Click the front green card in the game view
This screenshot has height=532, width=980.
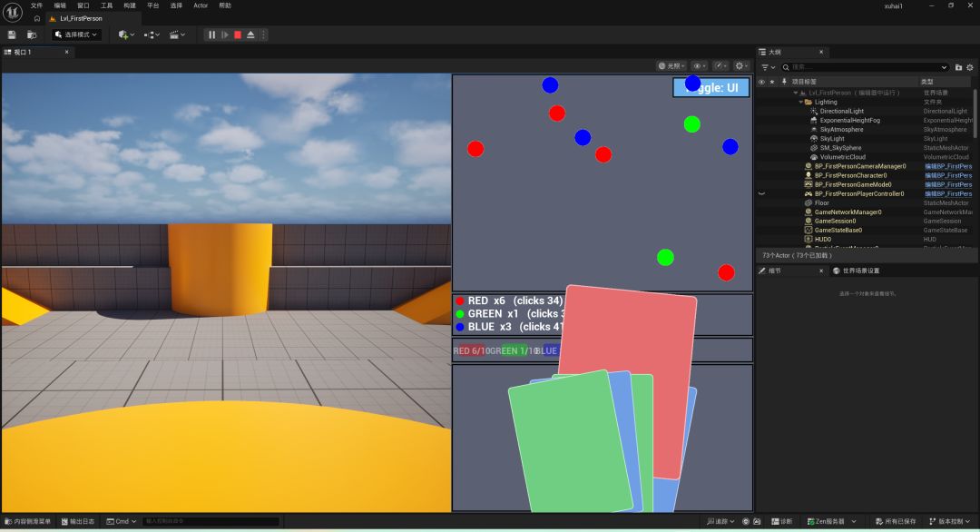click(571, 441)
